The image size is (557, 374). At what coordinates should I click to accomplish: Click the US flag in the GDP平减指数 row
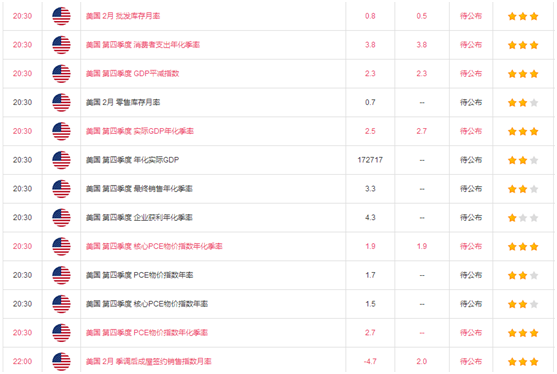point(61,74)
